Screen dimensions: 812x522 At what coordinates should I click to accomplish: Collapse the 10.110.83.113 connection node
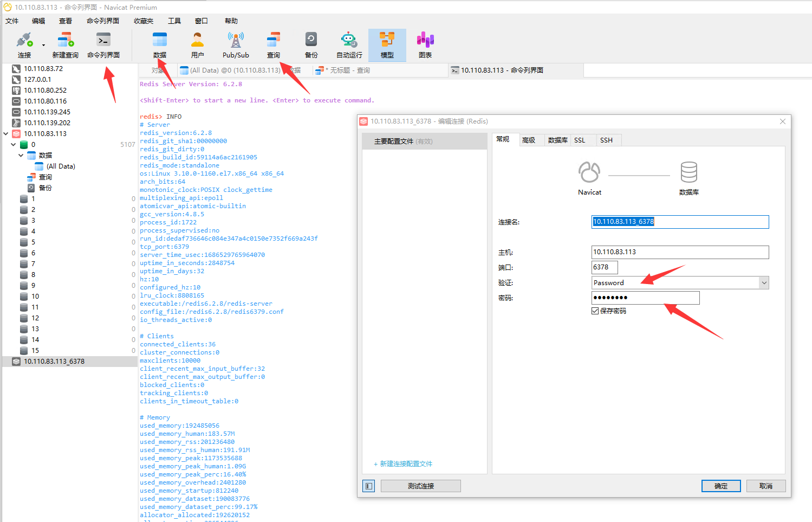click(6, 133)
